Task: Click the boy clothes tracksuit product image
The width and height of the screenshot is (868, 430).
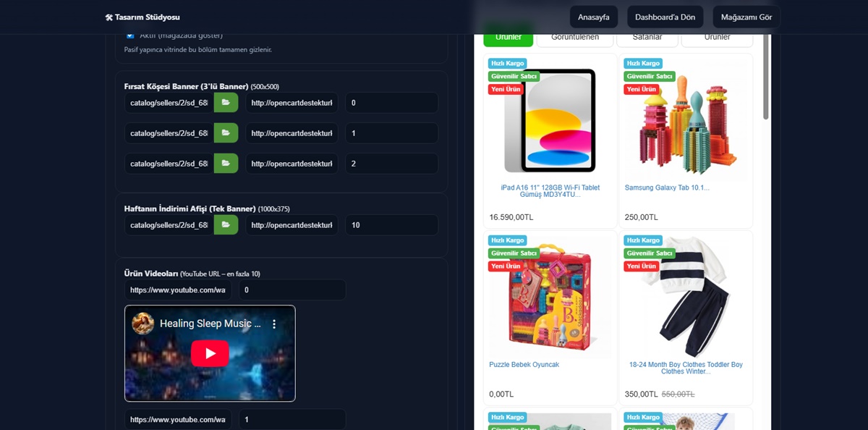Action: [x=685, y=295]
